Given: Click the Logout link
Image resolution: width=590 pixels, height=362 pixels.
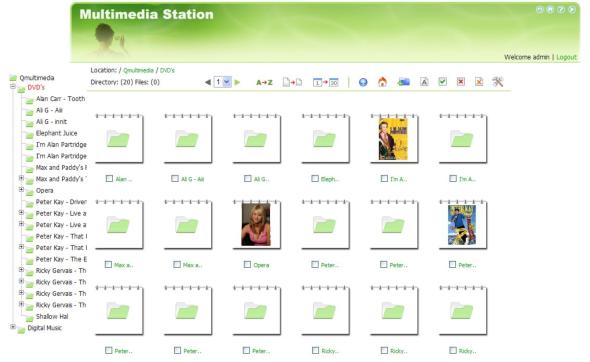Looking at the screenshot, I should [566, 57].
